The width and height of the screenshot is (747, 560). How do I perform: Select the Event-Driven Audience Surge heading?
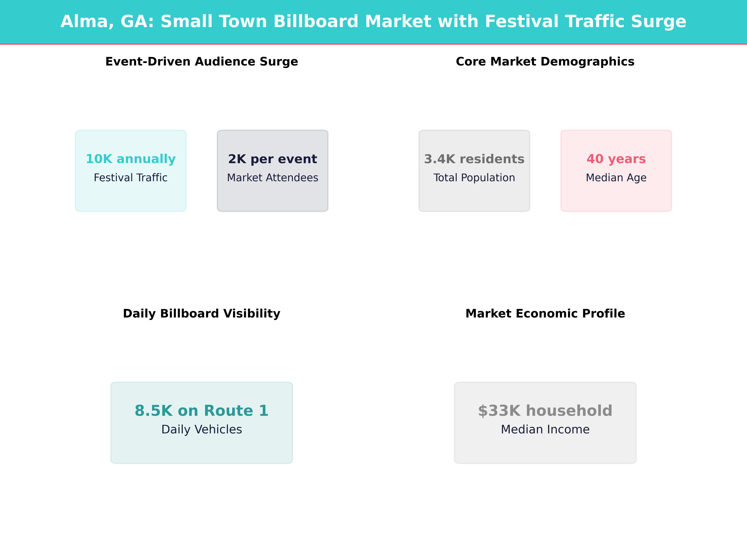point(202,61)
